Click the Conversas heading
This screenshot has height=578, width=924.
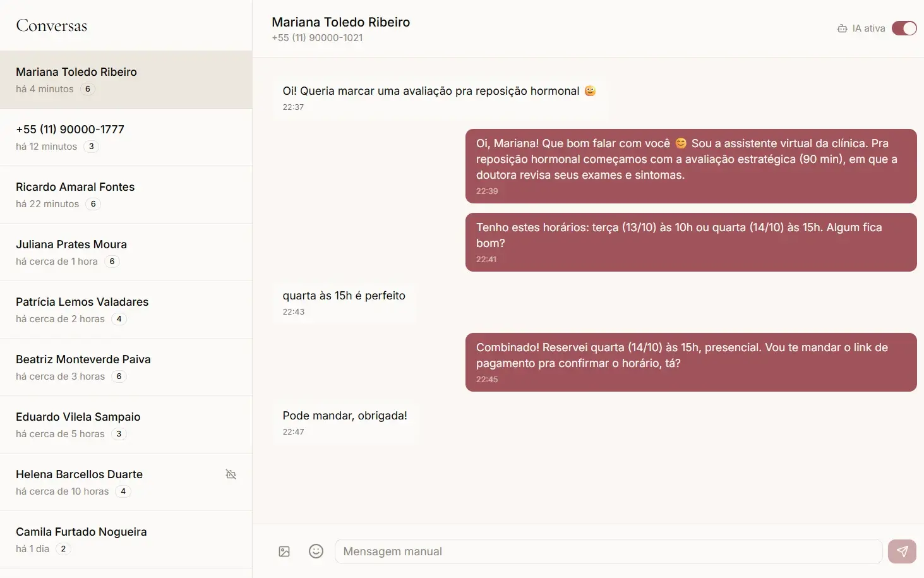pos(52,26)
